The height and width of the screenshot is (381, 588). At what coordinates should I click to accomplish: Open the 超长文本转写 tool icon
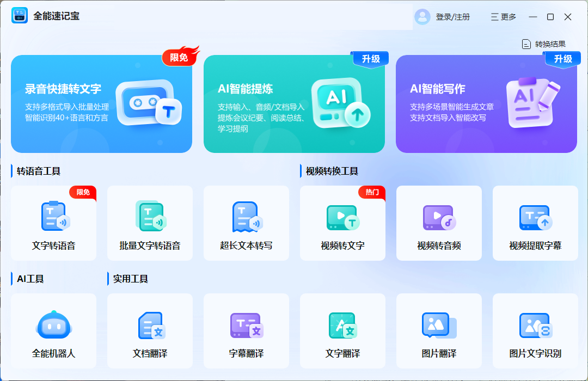[x=248, y=217]
